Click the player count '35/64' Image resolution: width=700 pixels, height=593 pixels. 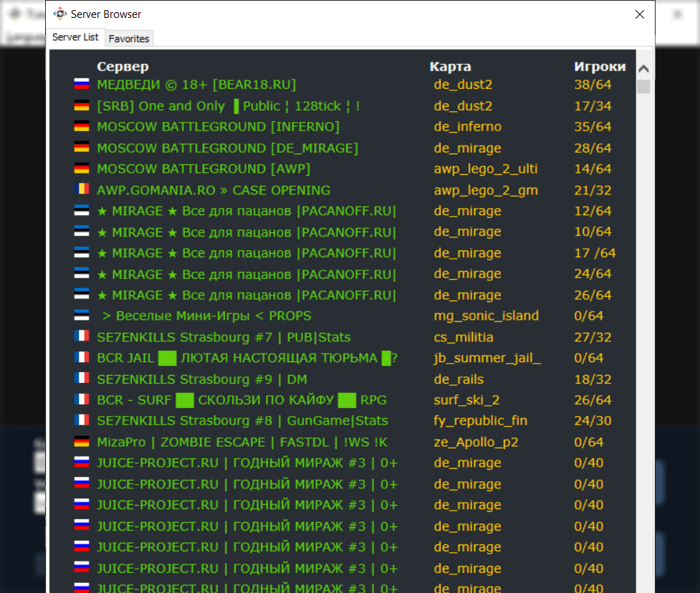tap(593, 127)
